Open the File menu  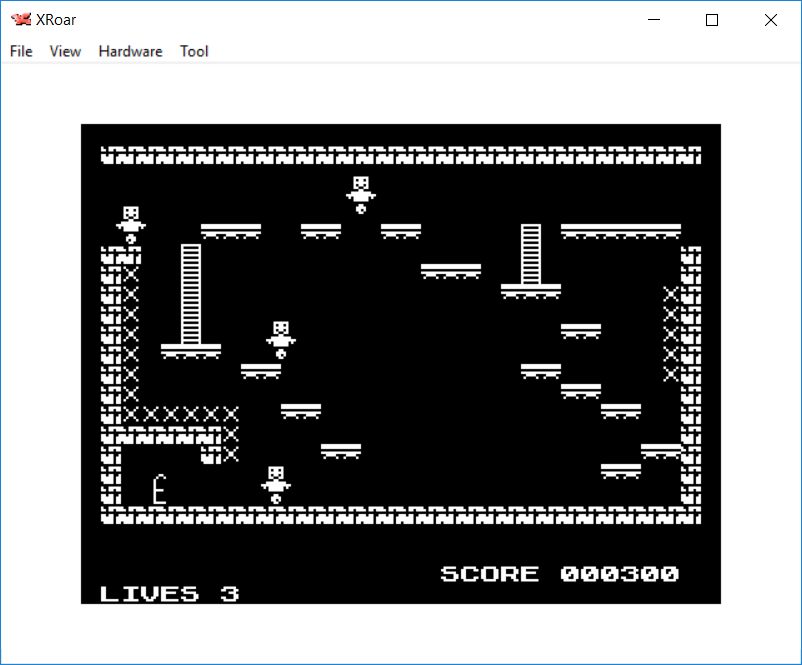pyautogui.click(x=21, y=51)
